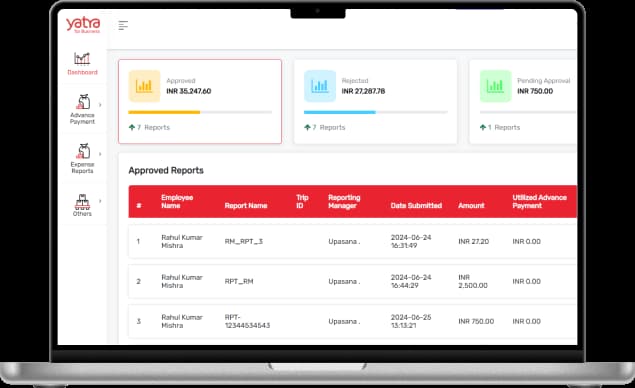The image size is (635, 388).
Task: Select the Rejected INR 27,287.78 card
Action: tap(375, 102)
